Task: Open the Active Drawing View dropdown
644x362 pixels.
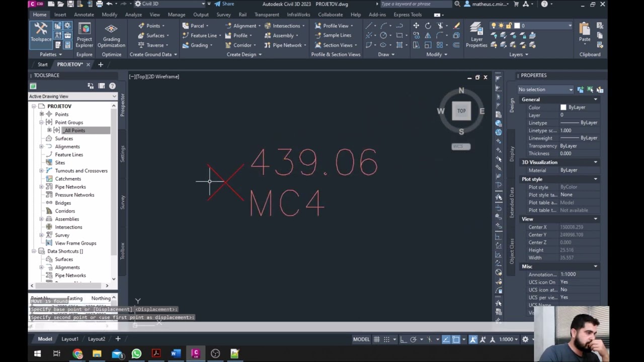Action: click(x=72, y=97)
